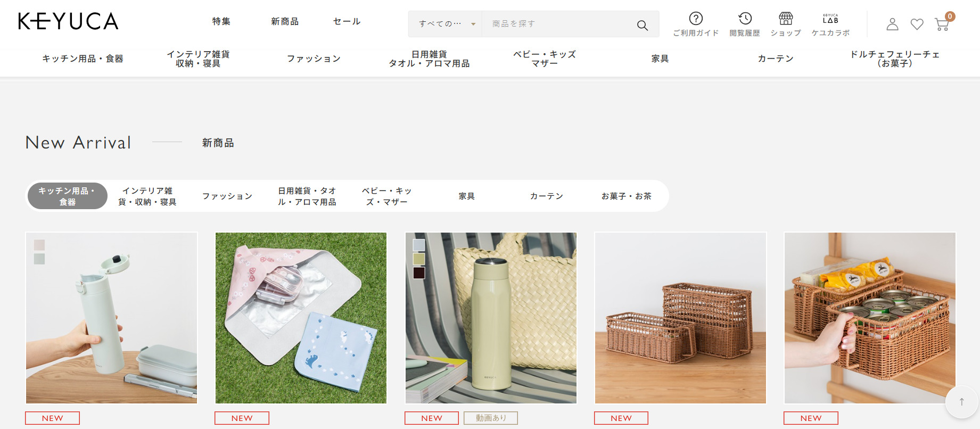
Task: Select the 家具 New Arrival tab
Action: coord(467,196)
